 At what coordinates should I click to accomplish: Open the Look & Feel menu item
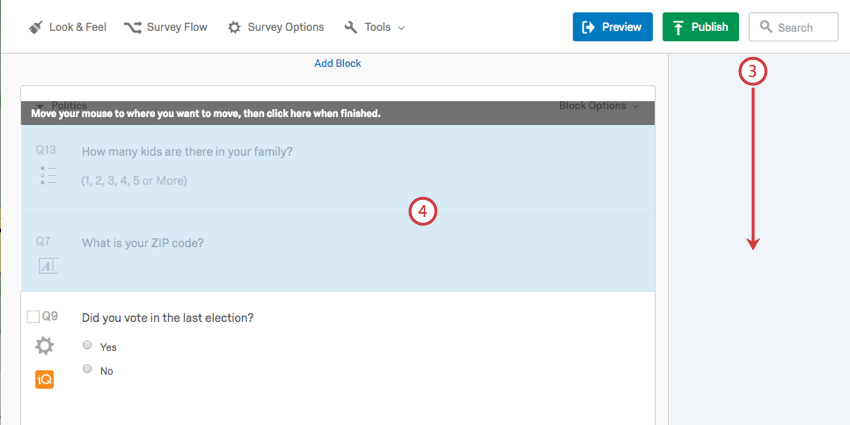coord(77,27)
